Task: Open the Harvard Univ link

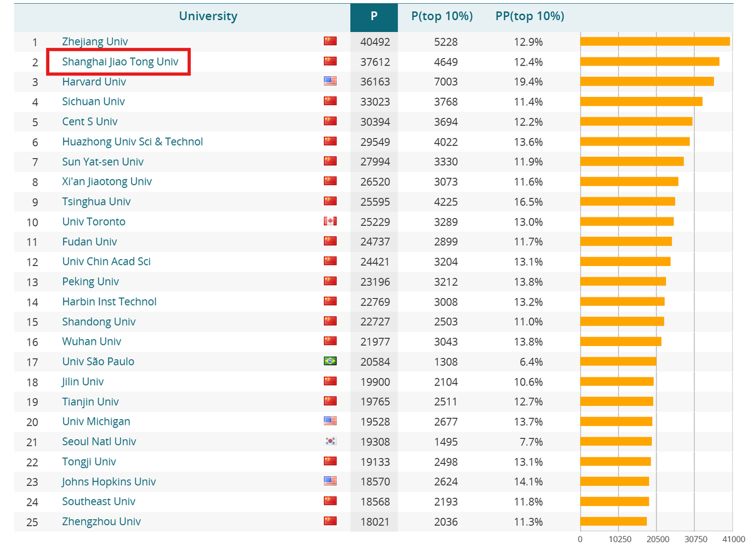Action: point(94,82)
